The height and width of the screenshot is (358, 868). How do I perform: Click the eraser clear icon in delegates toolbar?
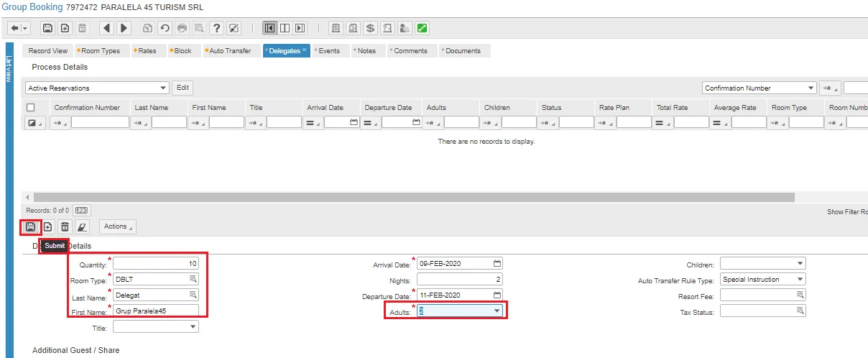(x=82, y=226)
